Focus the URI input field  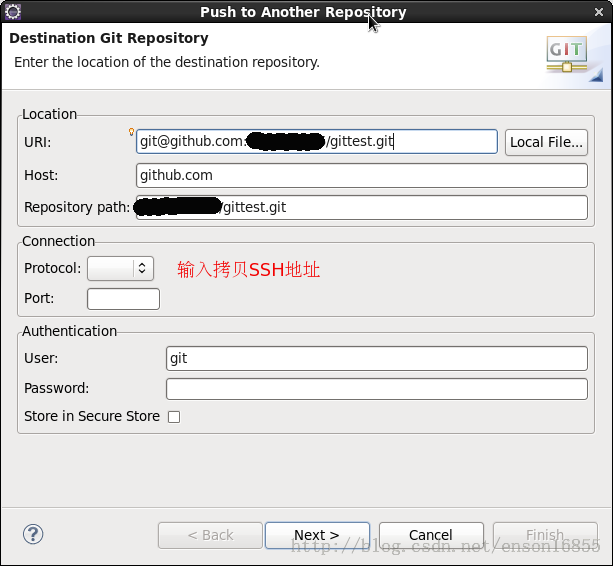[317, 142]
